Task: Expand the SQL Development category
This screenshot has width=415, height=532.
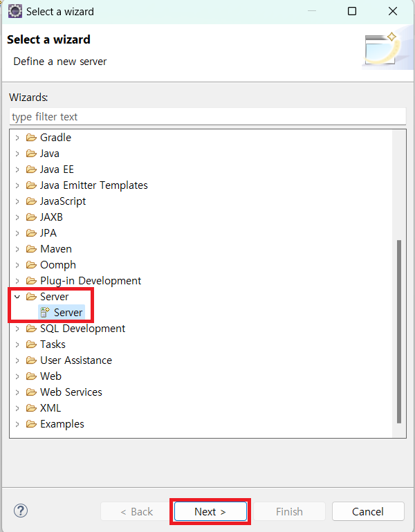Action: (17, 329)
